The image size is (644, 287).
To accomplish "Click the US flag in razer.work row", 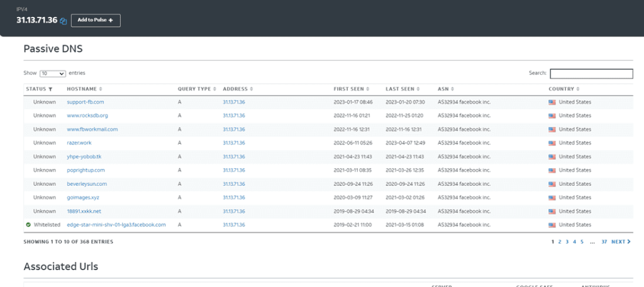I will tap(552, 143).
